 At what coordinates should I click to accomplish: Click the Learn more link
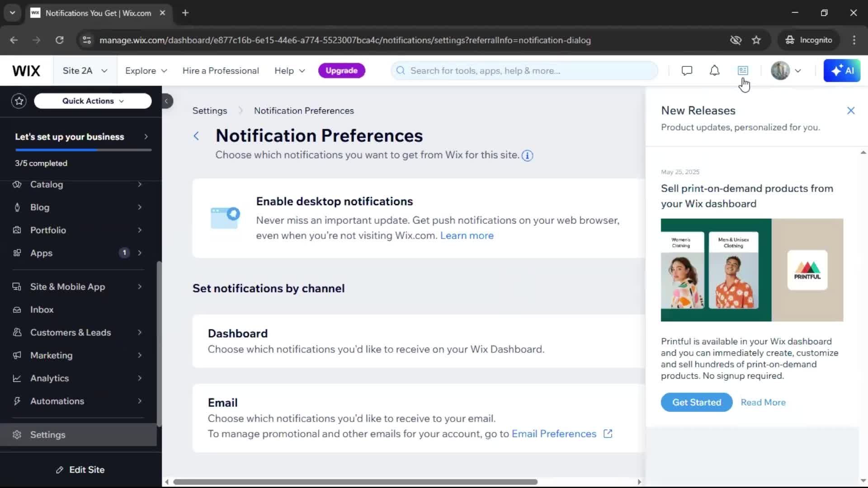pos(467,235)
